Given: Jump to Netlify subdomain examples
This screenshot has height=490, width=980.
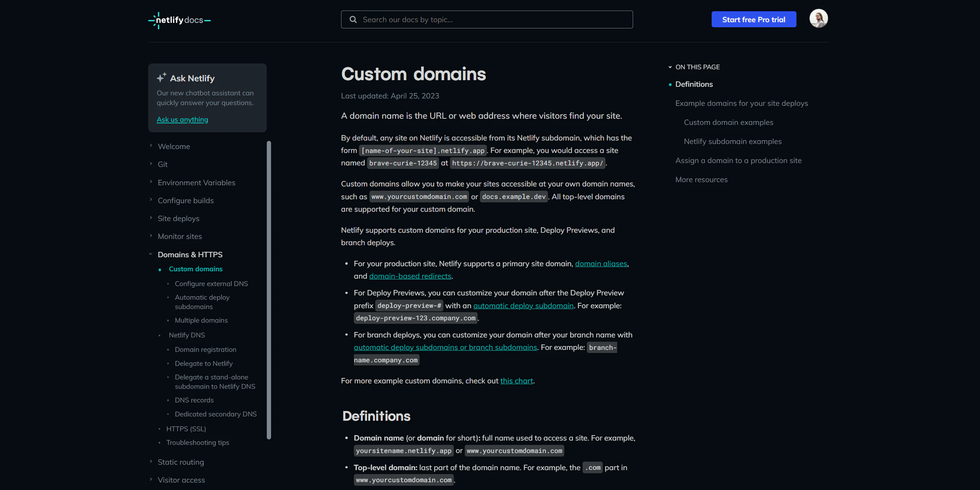Looking at the screenshot, I should coord(733,141).
